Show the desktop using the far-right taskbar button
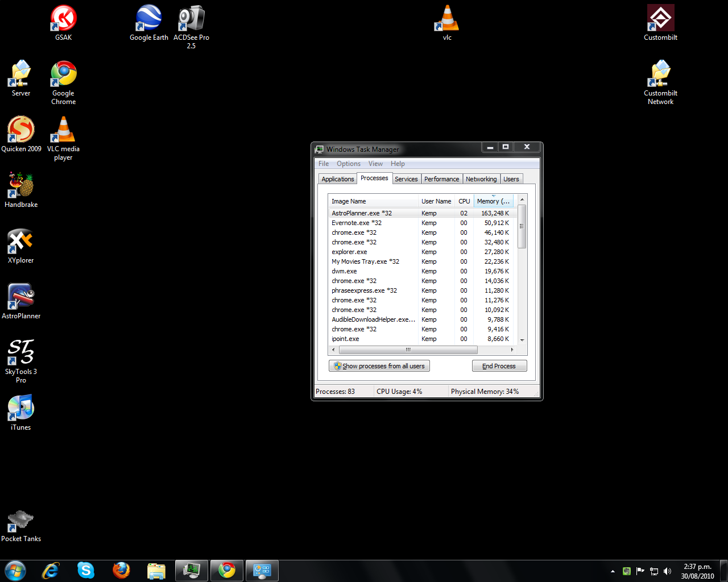Image resolution: width=728 pixels, height=582 pixels. click(x=723, y=571)
